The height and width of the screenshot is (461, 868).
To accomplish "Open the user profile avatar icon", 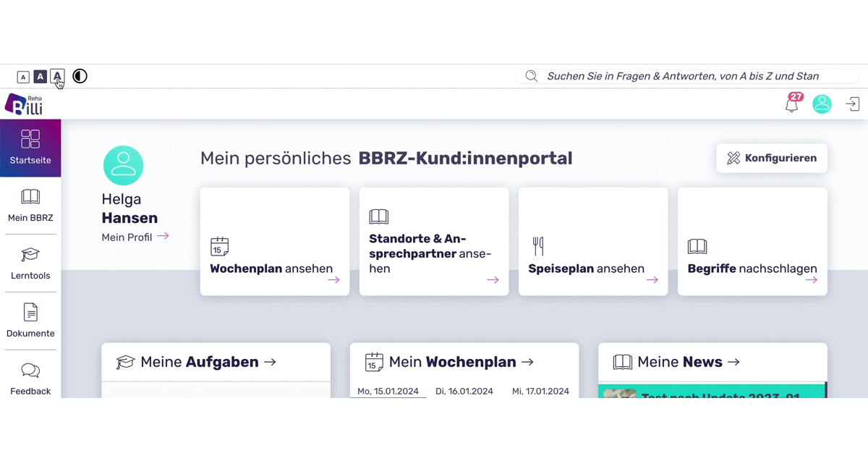I will 822,103.
